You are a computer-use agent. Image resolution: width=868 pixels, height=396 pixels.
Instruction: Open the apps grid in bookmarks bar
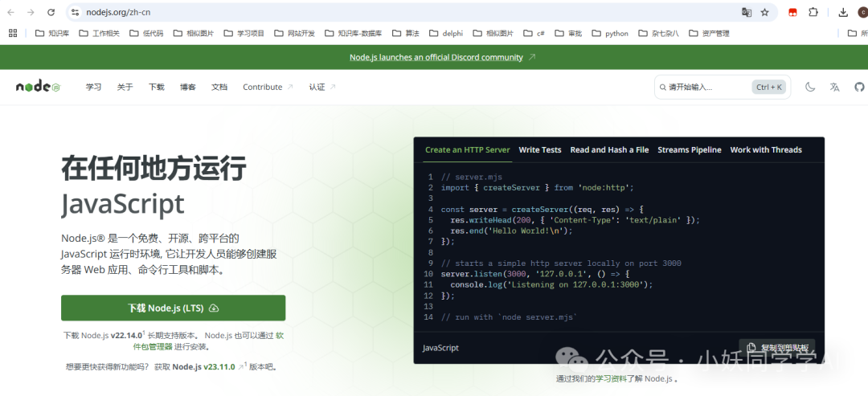coord(13,33)
